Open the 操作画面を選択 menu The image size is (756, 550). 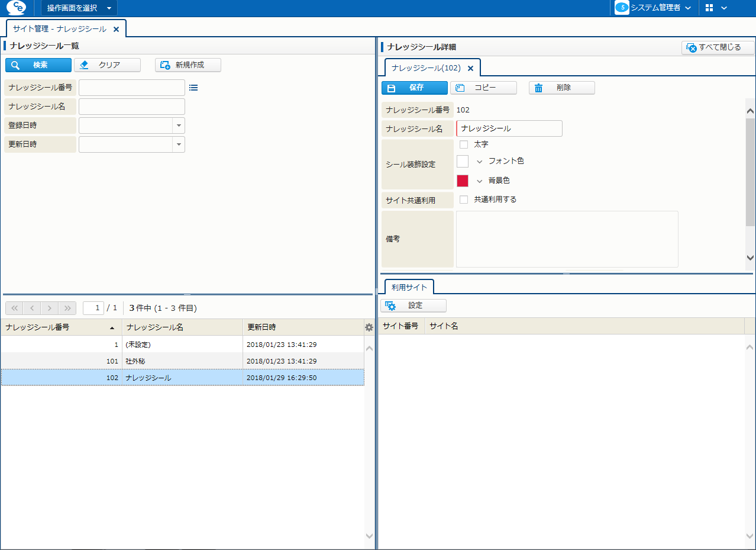pyautogui.click(x=79, y=8)
